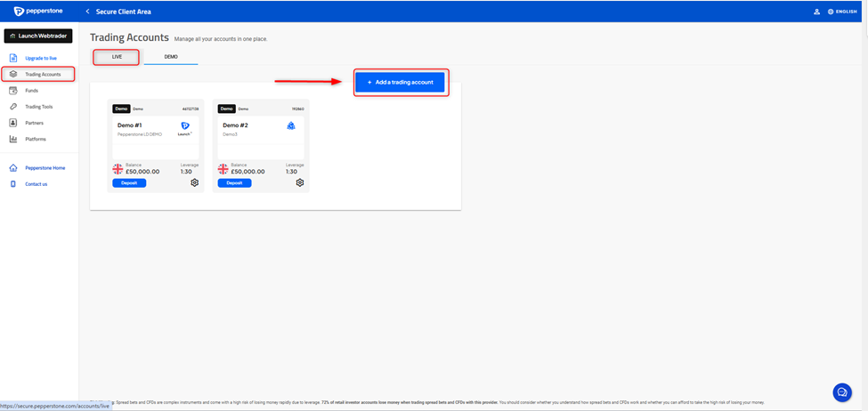Open the user profile icon in header
This screenshot has height=411, width=868.
pos(816,12)
